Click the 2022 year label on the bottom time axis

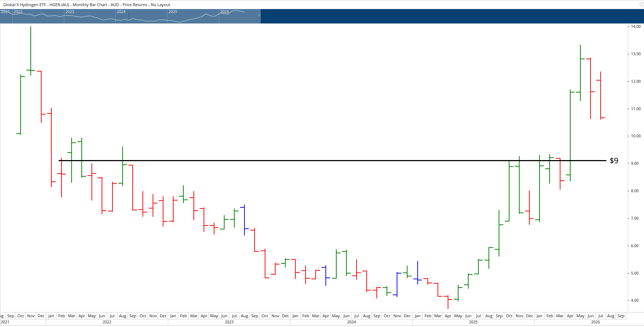point(107,322)
